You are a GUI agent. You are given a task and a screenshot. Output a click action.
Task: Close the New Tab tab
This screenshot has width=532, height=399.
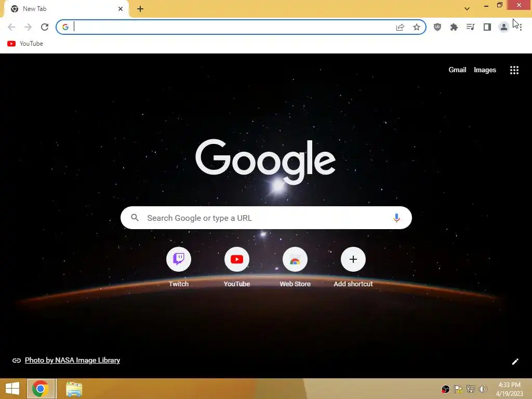click(x=121, y=9)
